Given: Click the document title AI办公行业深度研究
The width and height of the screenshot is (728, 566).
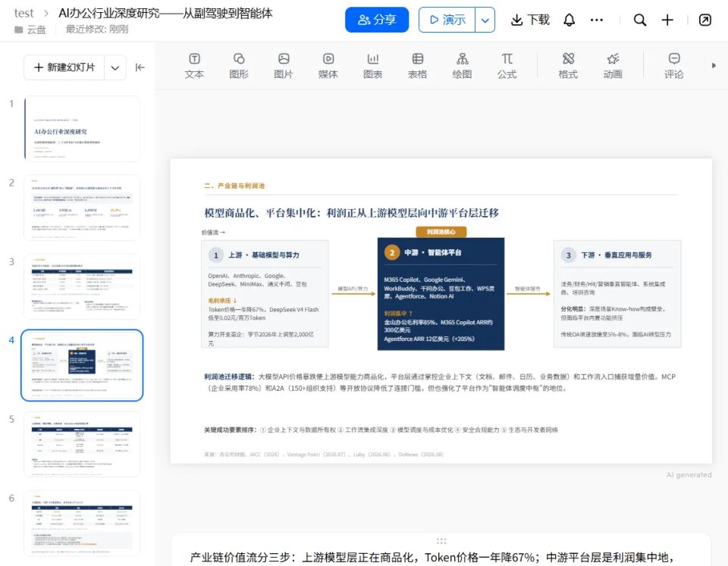Looking at the screenshot, I should point(165,14).
